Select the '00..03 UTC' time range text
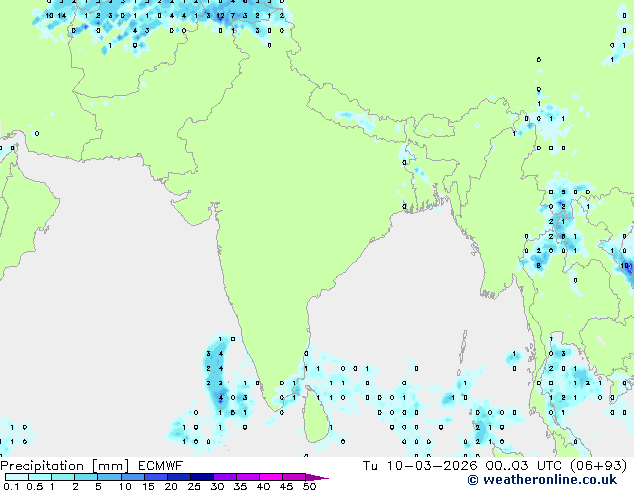This screenshot has width=634, height=490. point(526,466)
